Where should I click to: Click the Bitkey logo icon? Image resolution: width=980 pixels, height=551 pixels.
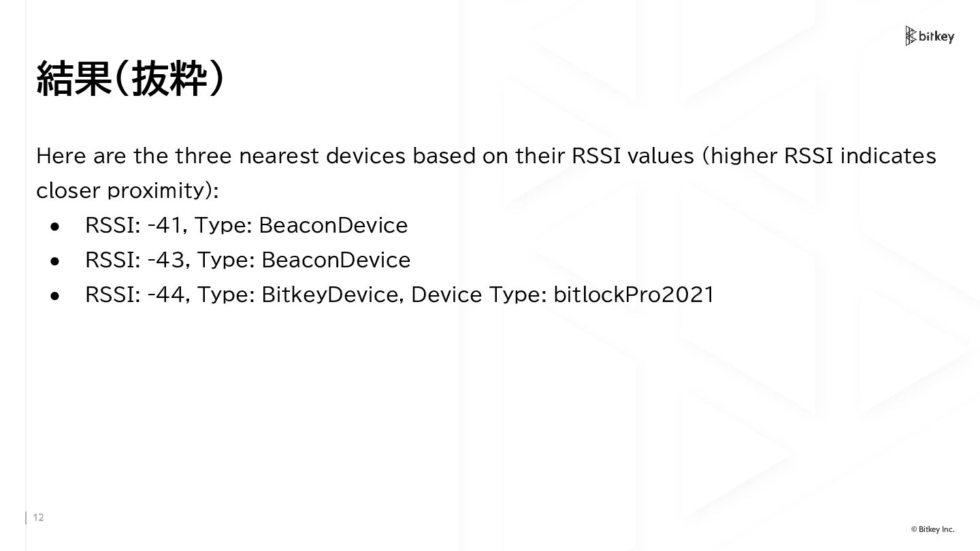point(911,36)
